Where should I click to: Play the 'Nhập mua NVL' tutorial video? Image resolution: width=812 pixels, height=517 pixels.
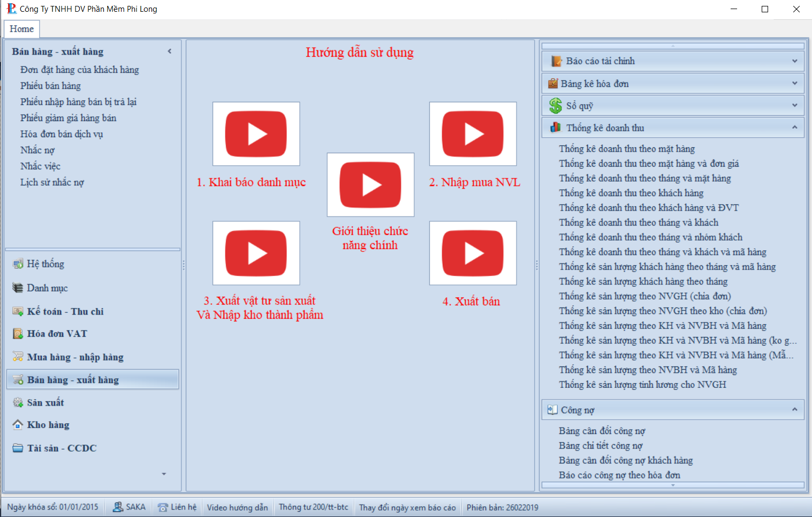point(473,134)
